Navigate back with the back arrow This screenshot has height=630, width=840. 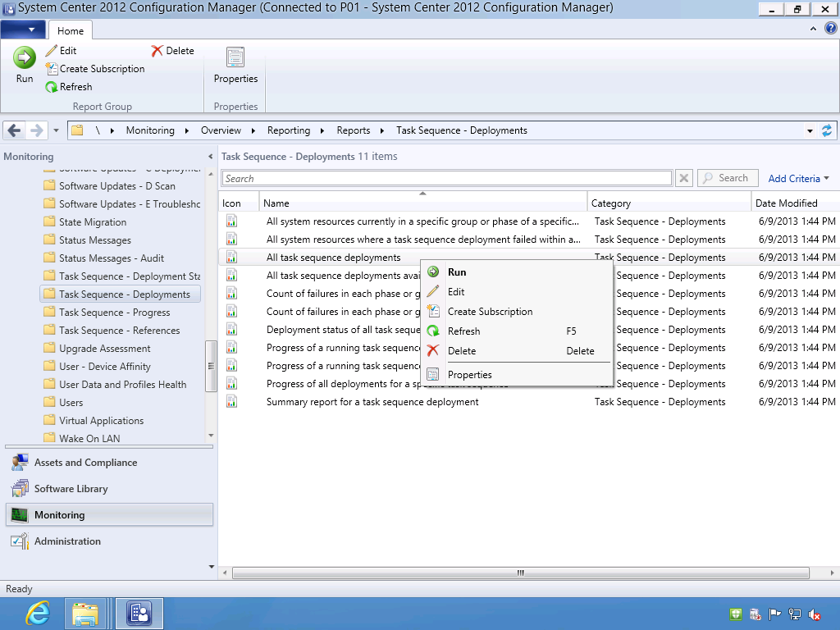(15, 130)
